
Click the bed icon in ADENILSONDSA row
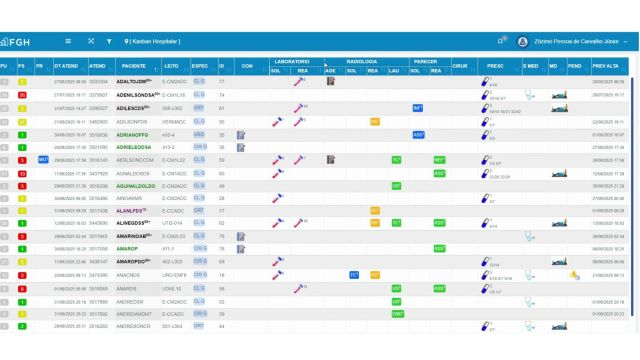559,96
